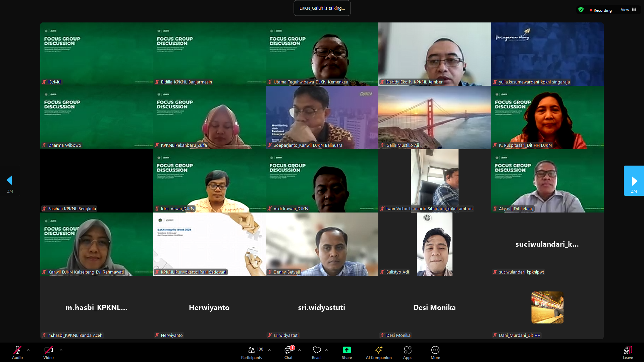Viewport: 644px width, 362px height.
Task: Expand the caret beside Participants
Action: 269,350
